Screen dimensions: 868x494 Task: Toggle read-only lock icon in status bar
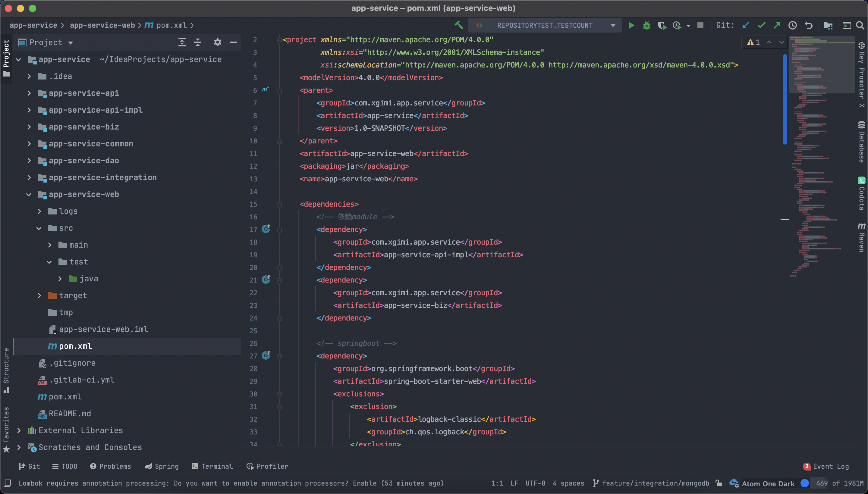(719, 483)
